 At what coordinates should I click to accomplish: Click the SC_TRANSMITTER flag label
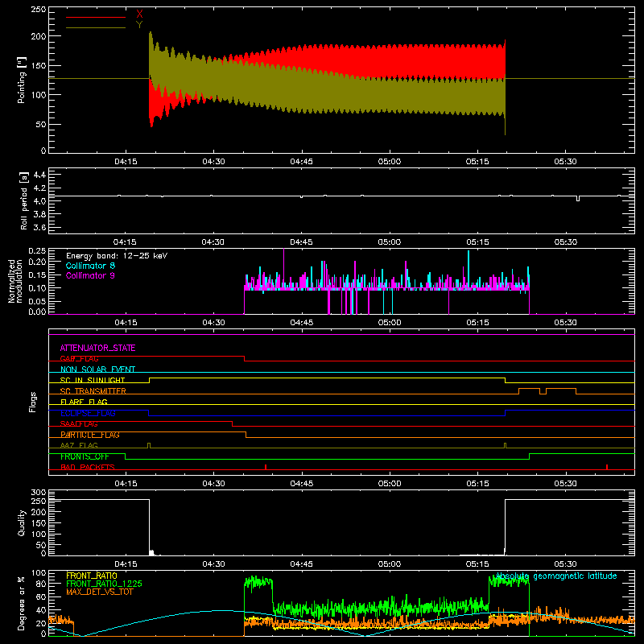(93, 391)
